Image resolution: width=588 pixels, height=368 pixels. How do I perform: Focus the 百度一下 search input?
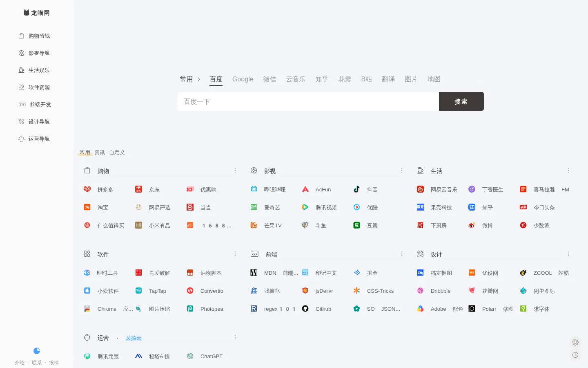[x=308, y=101]
